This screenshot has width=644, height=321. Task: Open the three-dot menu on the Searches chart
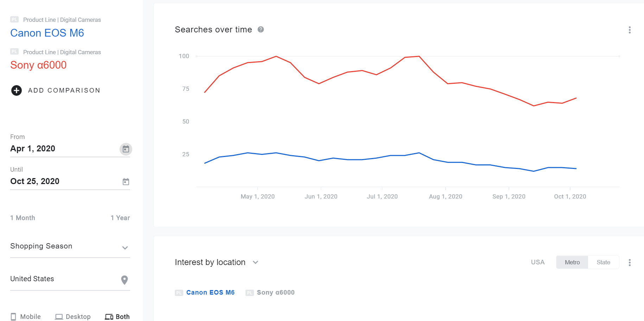pyautogui.click(x=629, y=30)
